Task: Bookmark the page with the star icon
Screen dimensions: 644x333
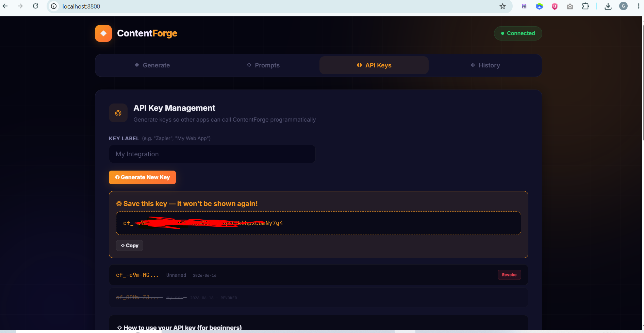Action: tap(502, 6)
